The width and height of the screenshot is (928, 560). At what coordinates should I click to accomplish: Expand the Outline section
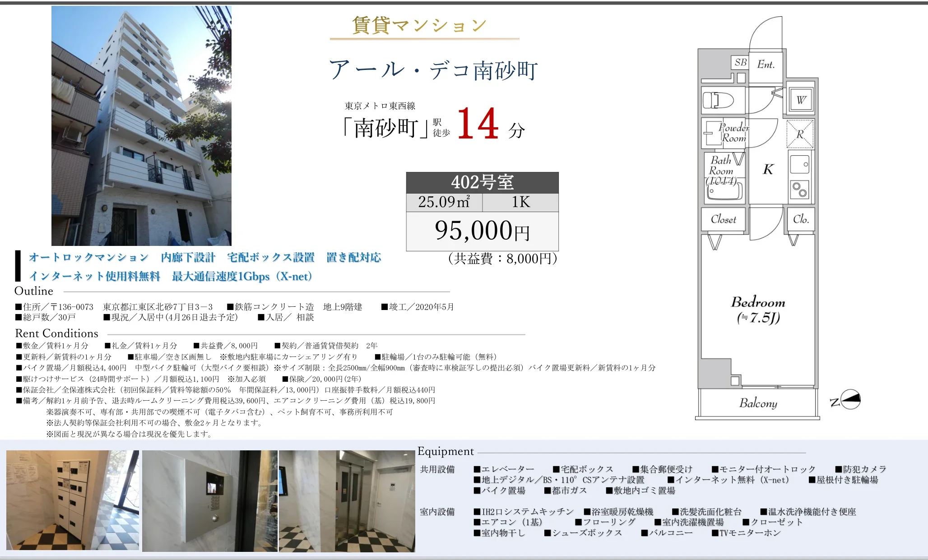pos(33,291)
